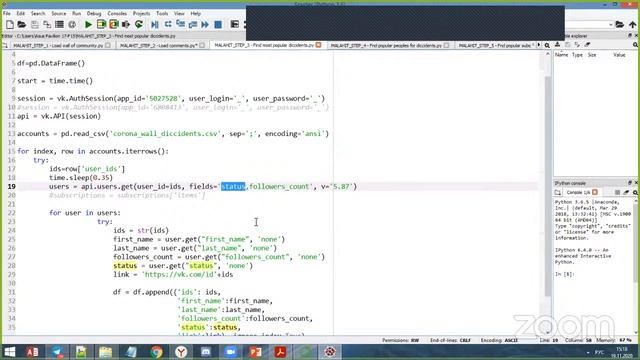This screenshot has width=640, height=360.
Task: Open the Windows Start menu
Action: pos(9,352)
